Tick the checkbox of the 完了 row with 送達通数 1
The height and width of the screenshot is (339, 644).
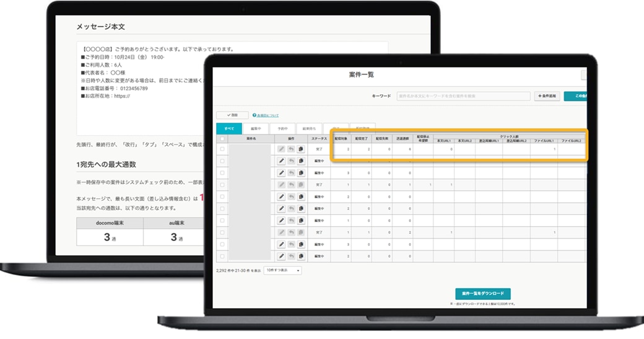point(222,185)
